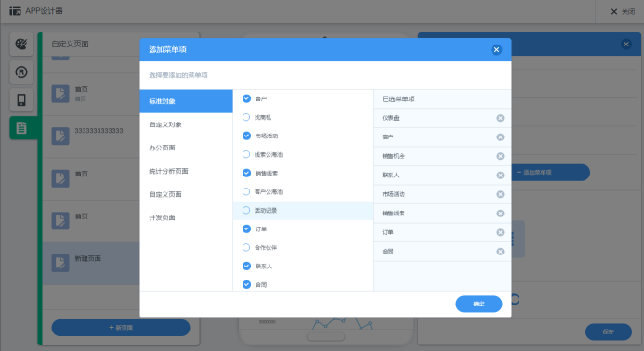Select 自定义页面 category in dialog
The image size is (644, 351).
click(x=186, y=194)
